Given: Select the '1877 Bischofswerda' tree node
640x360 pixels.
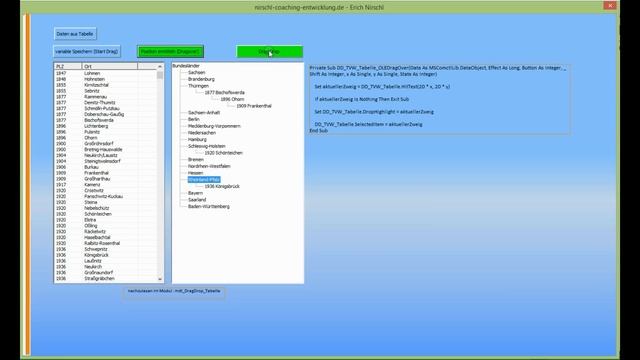Looking at the screenshot, I should [224, 93].
